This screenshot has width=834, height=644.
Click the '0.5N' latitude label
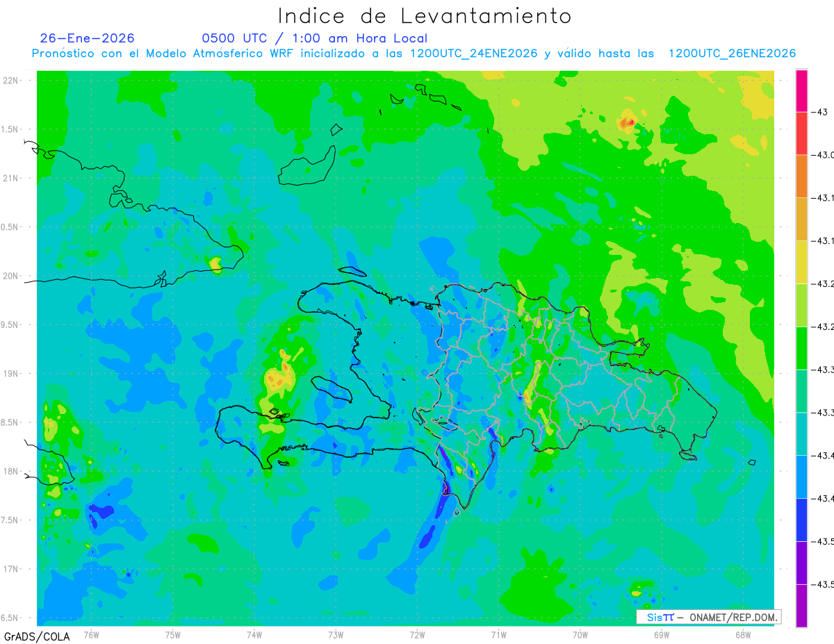[x=10, y=227]
